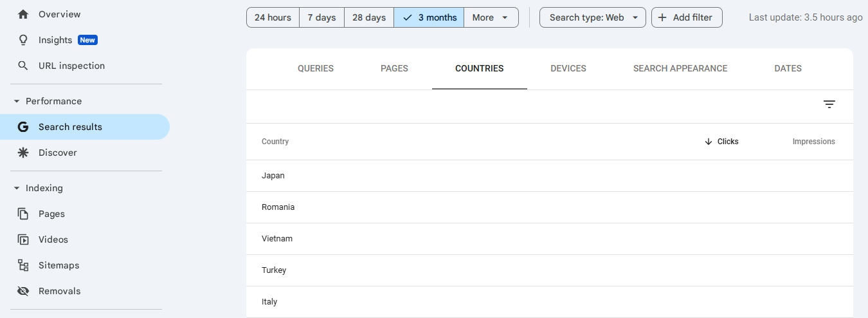Image resolution: width=868 pixels, height=318 pixels.
Task: Click the checkmark on 3 months
Action: (x=407, y=17)
